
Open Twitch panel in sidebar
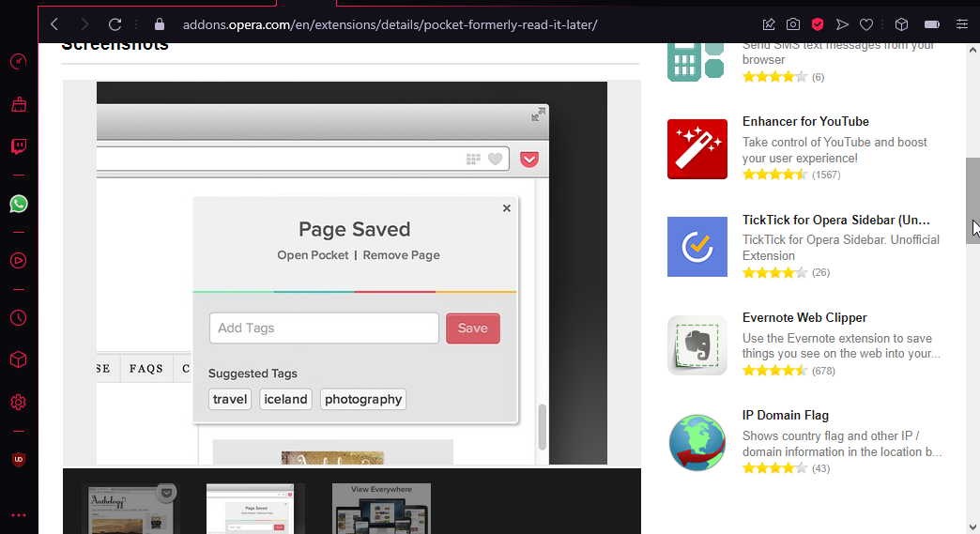(x=19, y=146)
